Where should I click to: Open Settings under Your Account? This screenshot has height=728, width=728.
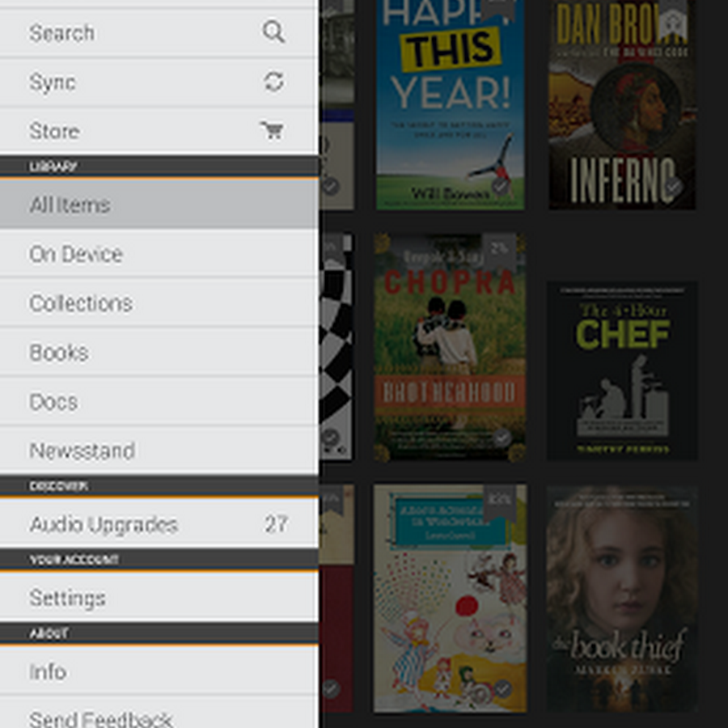coord(159,598)
